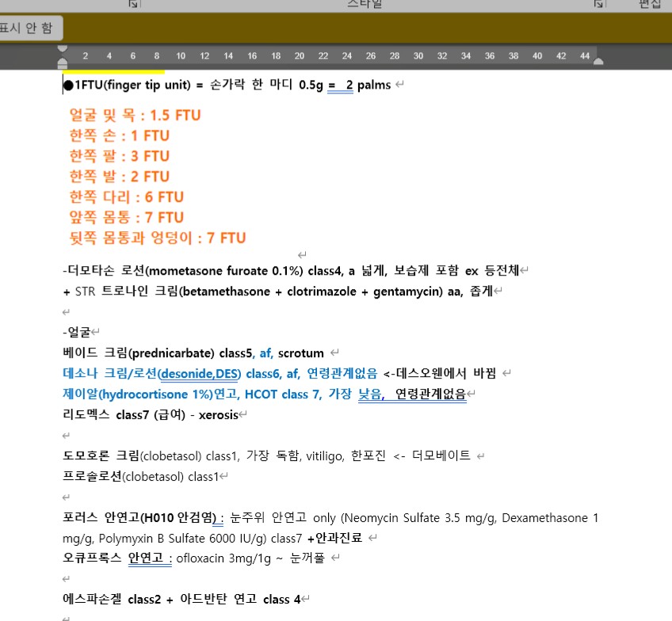The width and height of the screenshot is (672, 621).
Task: Click the black bullet before 1FTU heading
Action: tap(69, 85)
